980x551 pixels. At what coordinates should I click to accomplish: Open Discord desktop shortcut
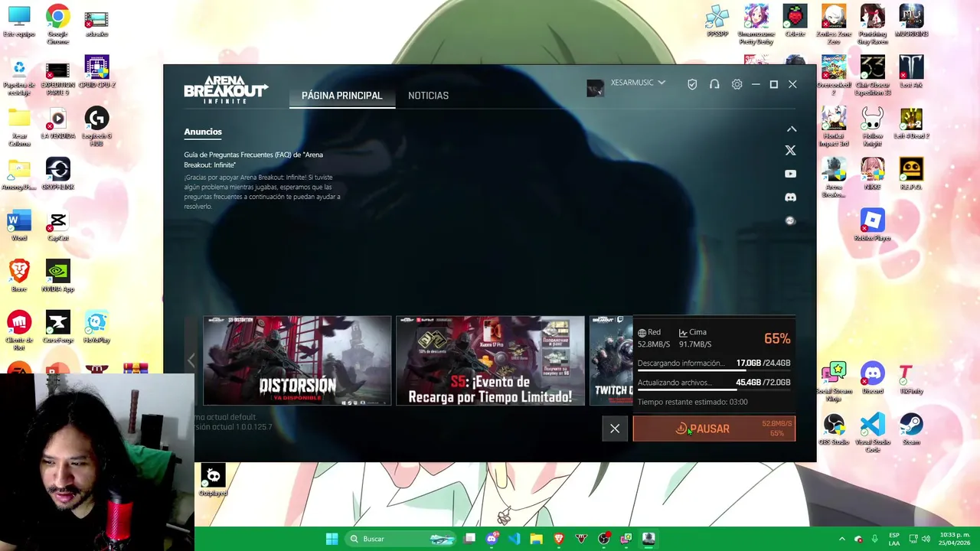pyautogui.click(x=872, y=378)
